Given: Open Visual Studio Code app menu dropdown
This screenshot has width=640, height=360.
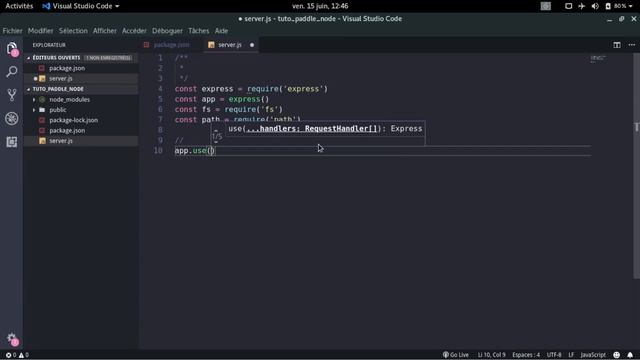Looking at the screenshot, I should (81, 6).
